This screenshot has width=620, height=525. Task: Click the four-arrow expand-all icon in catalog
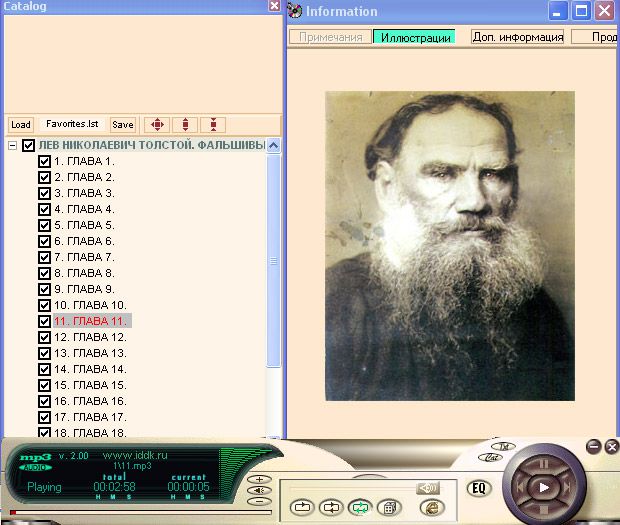coord(157,125)
